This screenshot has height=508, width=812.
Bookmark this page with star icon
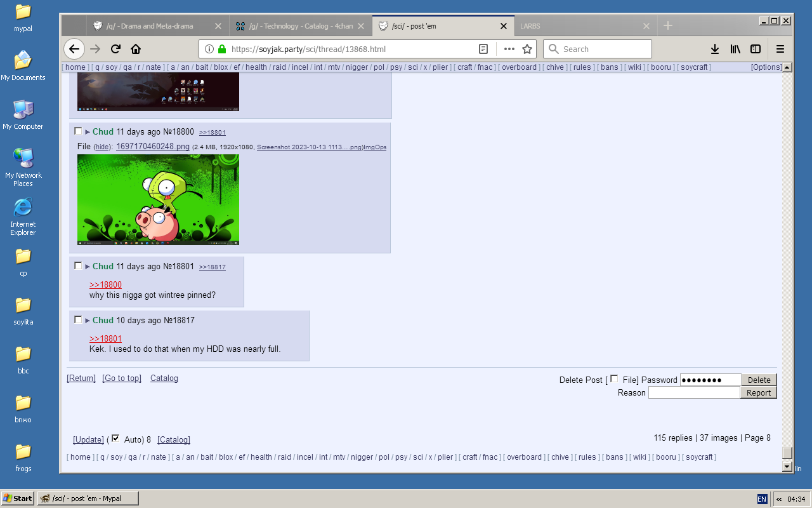pyautogui.click(x=527, y=49)
